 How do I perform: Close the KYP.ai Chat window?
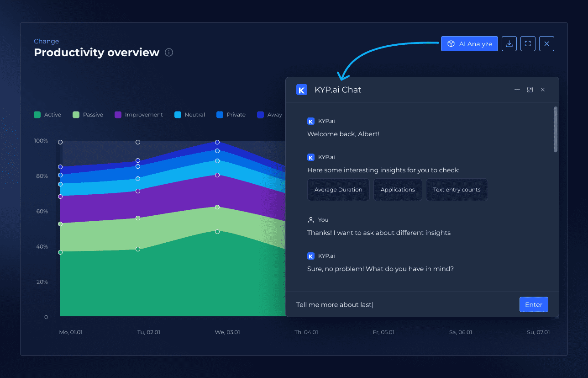(543, 90)
